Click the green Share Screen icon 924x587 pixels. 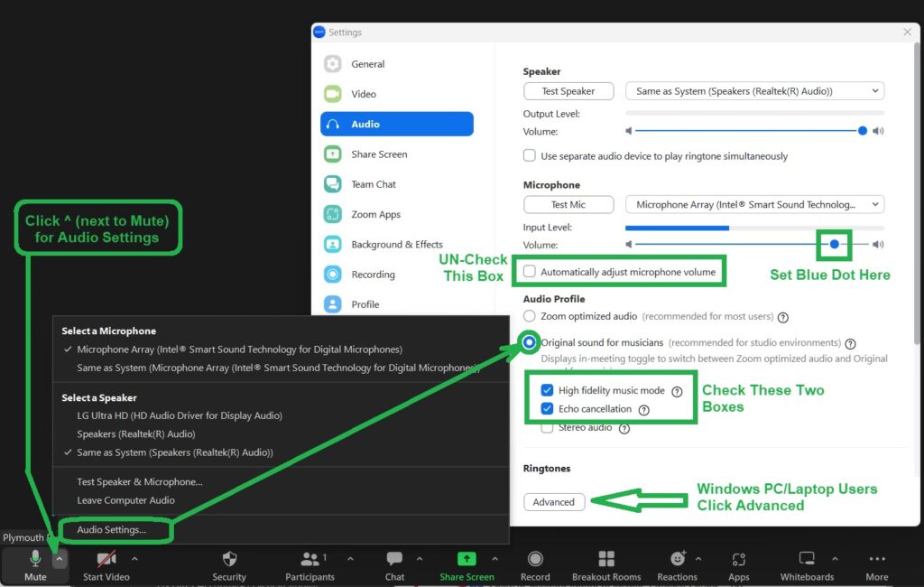click(x=467, y=558)
